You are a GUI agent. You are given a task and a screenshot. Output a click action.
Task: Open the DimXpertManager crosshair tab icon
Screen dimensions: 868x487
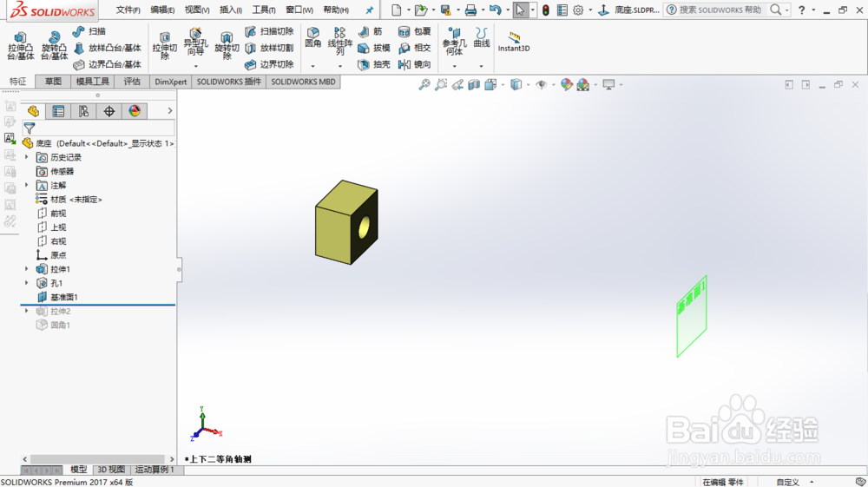click(x=109, y=111)
